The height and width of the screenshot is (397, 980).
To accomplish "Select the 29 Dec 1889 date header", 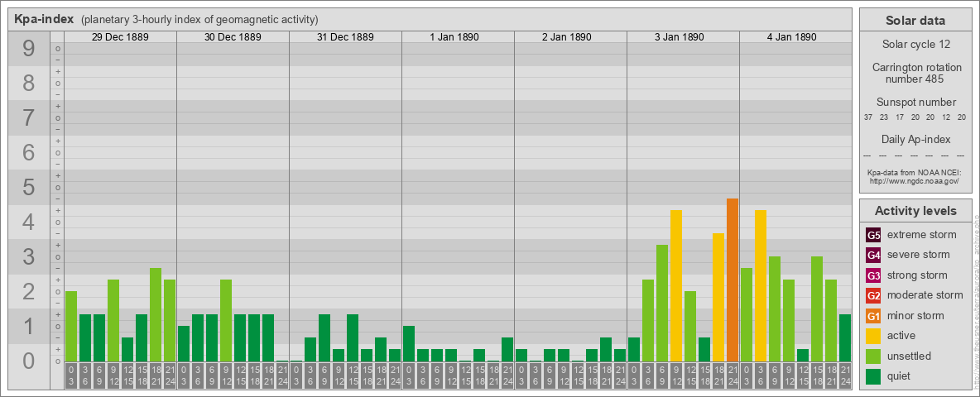I will pyautogui.click(x=120, y=37).
